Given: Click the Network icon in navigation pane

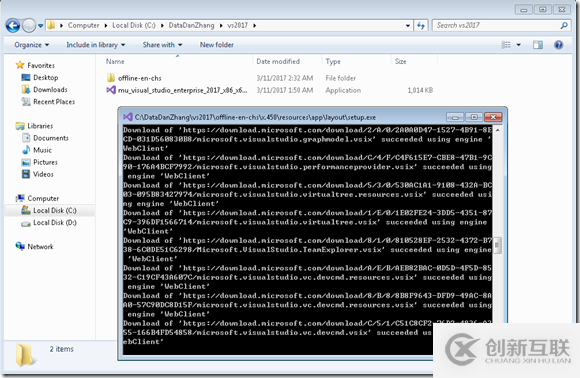Looking at the screenshot, I should point(20,246).
